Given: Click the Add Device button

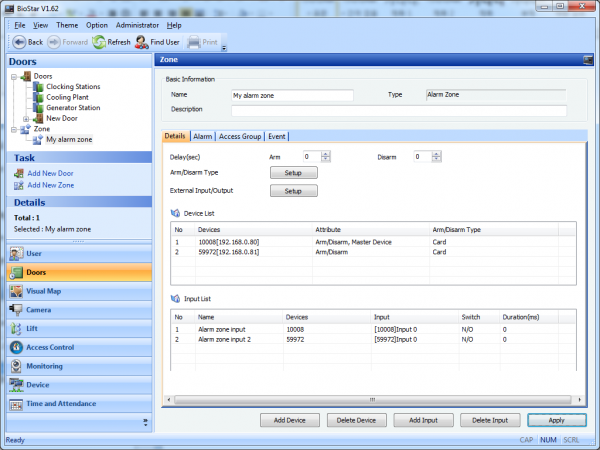Looking at the screenshot, I should (289, 420).
